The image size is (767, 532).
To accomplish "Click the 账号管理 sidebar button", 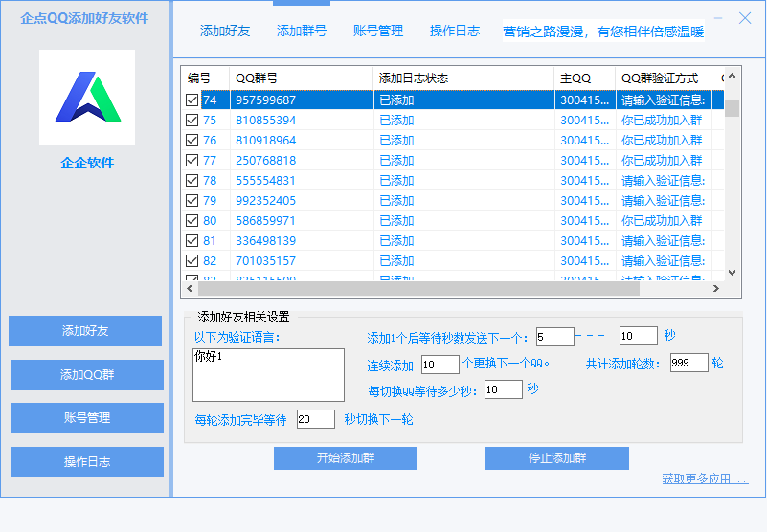I will [87, 418].
